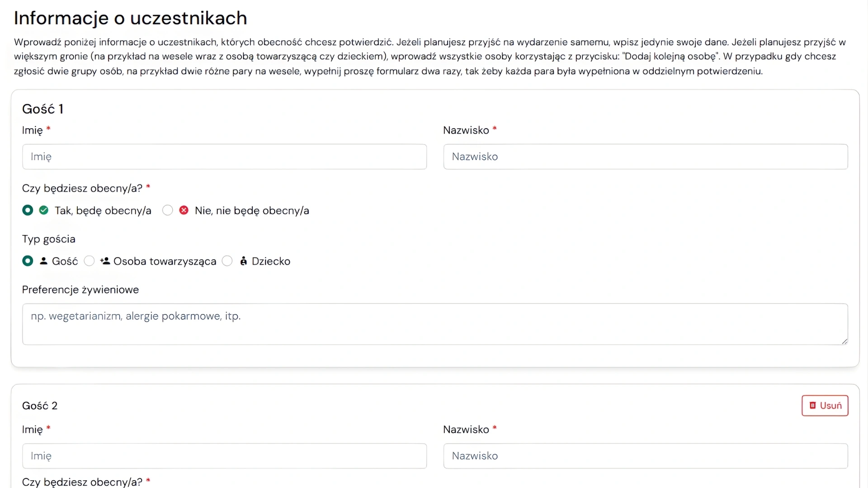
Task: Click the trash icon in Usuń button
Action: pos(812,405)
